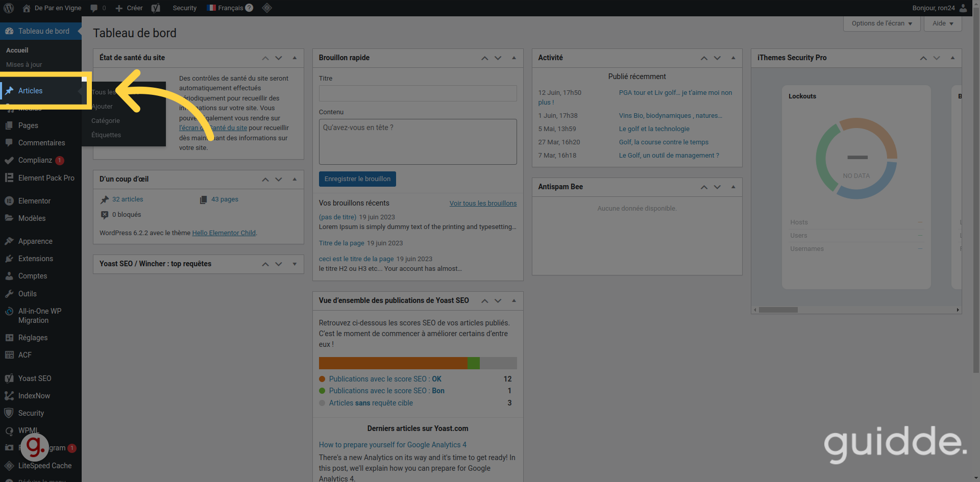Open the Français help question-mark icon
Image resolution: width=980 pixels, height=482 pixels.
coord(249,8)
